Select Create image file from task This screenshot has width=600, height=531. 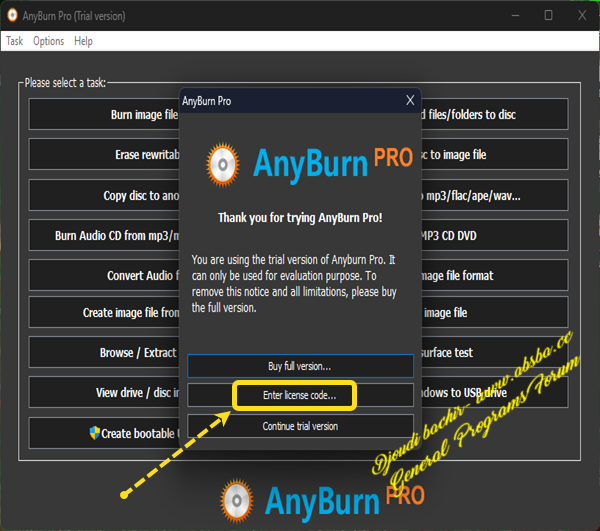coord(104,313)
